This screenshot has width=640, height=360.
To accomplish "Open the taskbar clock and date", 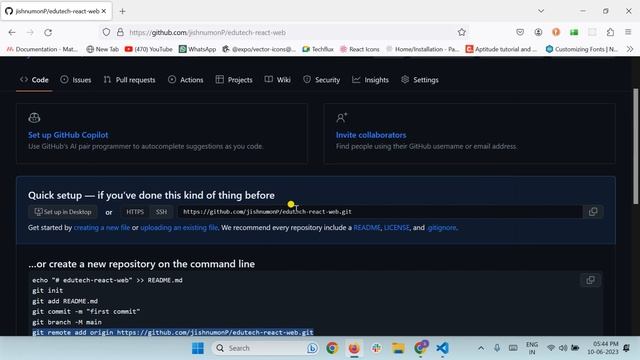I will [603, 348].
